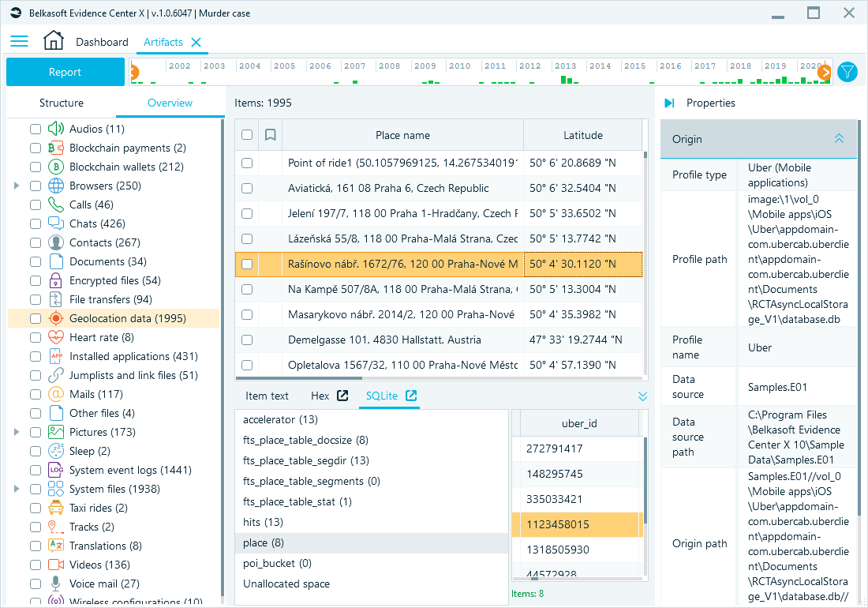The image size is (868, 608).
Task: Collapse the Origin properties section
Action: 840,139
